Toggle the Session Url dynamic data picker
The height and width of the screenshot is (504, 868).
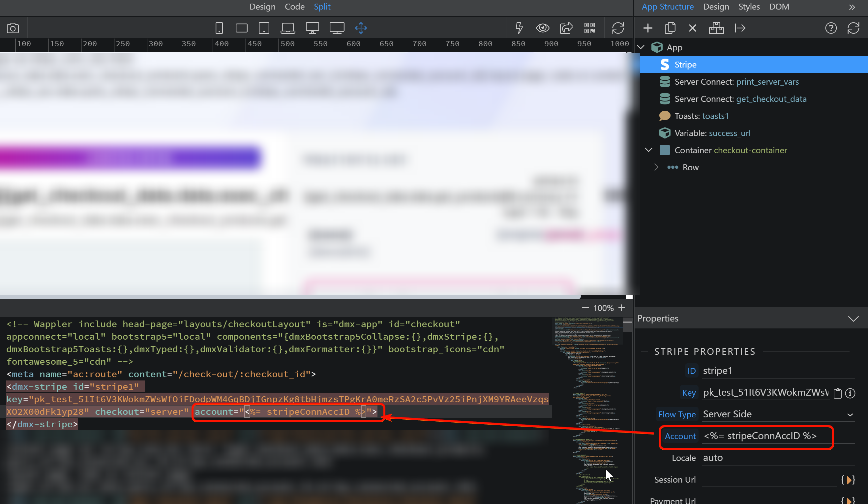click(x=848, y=480)
